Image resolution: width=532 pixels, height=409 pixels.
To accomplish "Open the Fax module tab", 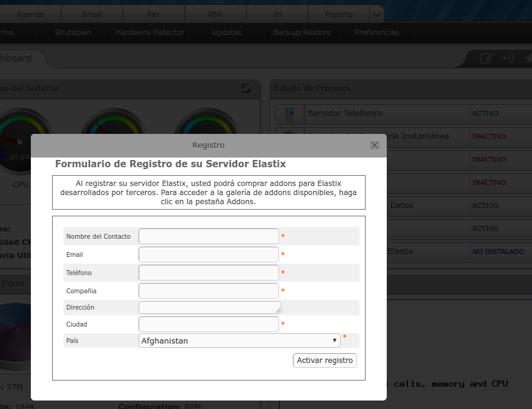I will point(154,14).
